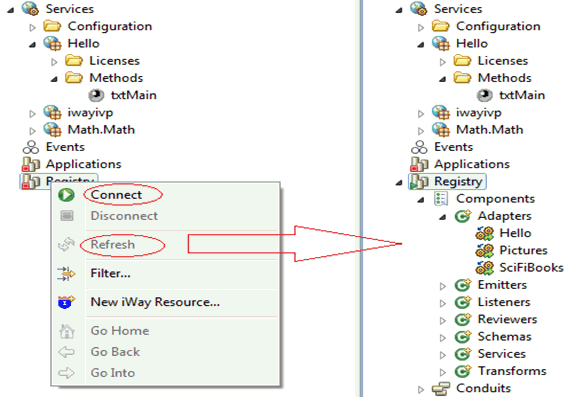Select Transforms item under Components

tap(512, 371)
